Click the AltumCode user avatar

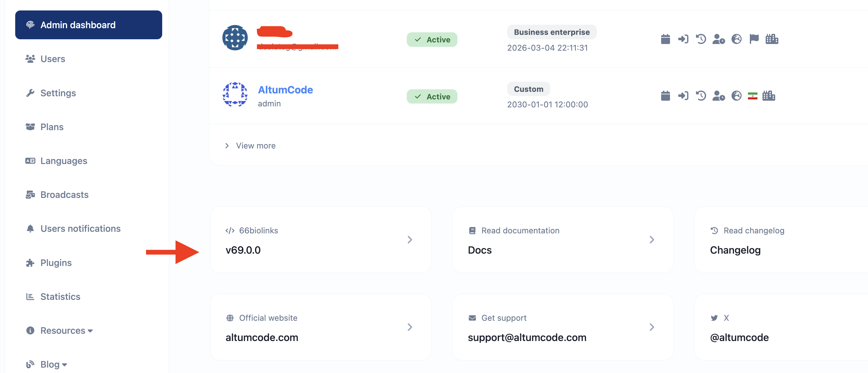tap(235, 95)
